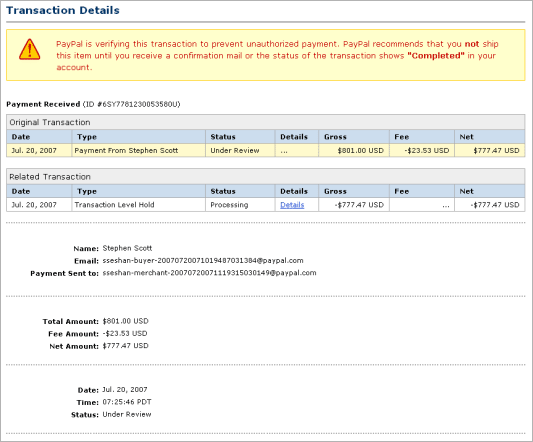Click the name value Stephen Scott
533x442 pixels.
127,248
